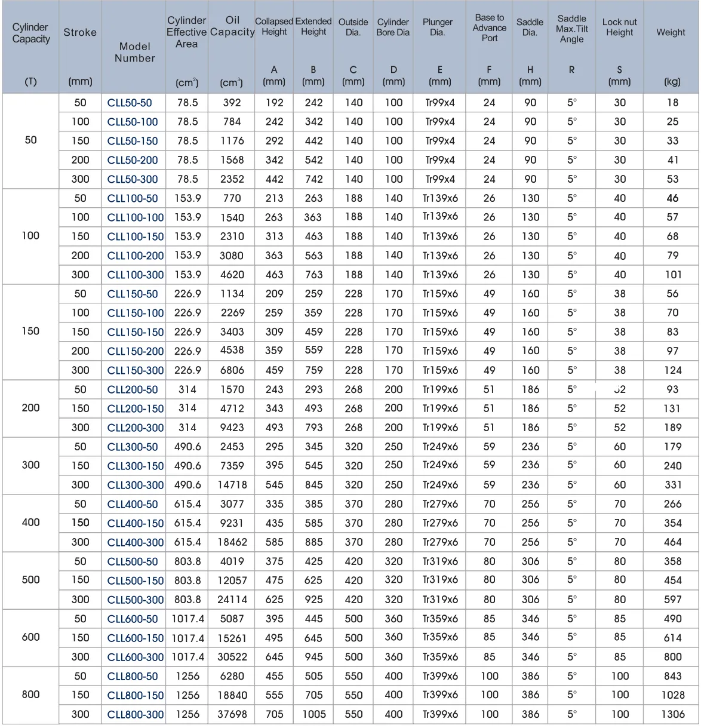
Task: Click the CLL800-150 model link
Action: pos(135,695)
